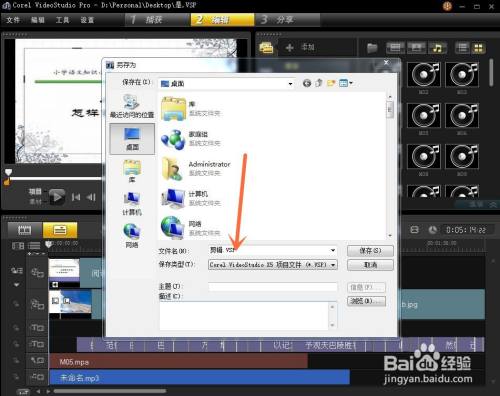Select the 未命名.mp3 music clip
Image resolution: width=500 pixels, height=396 pixels.
point(199,377)
